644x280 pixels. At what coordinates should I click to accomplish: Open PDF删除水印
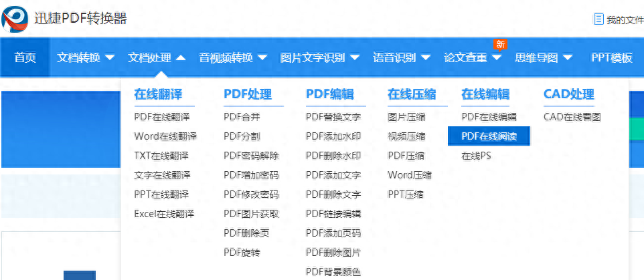tap(333, 156)
